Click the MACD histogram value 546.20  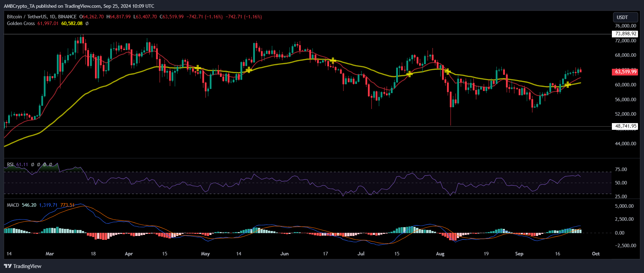point(29,205)
